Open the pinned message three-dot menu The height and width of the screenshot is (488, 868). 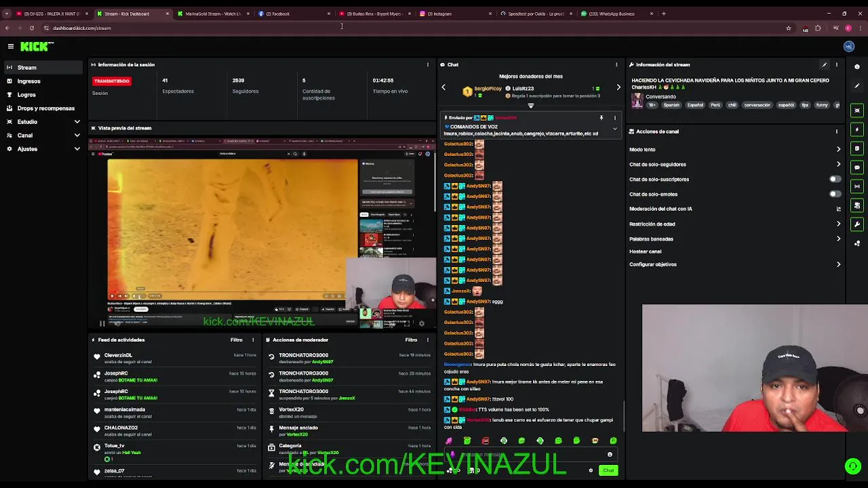[615, 118]
